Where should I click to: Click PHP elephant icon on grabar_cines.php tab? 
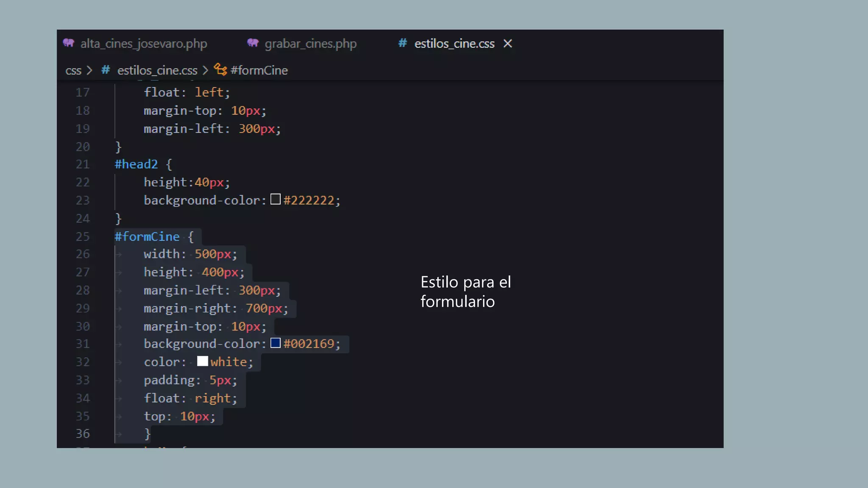[253, 43]
